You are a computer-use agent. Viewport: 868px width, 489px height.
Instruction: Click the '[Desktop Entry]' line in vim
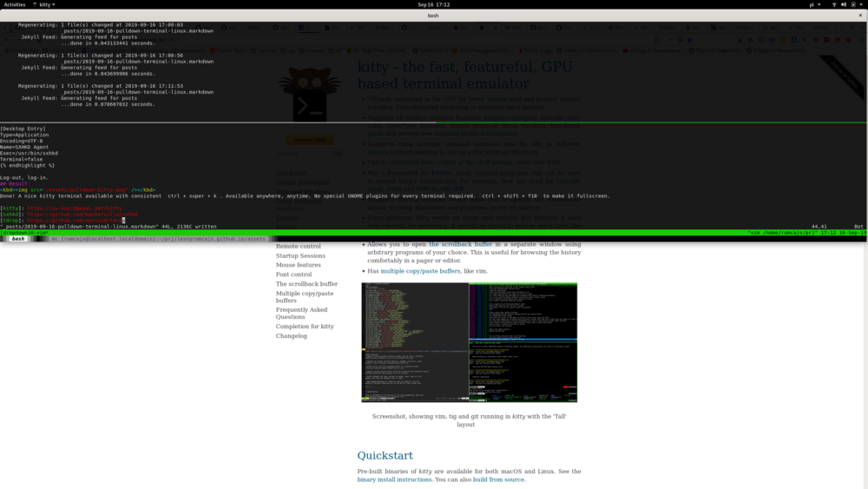pos(23,129)
